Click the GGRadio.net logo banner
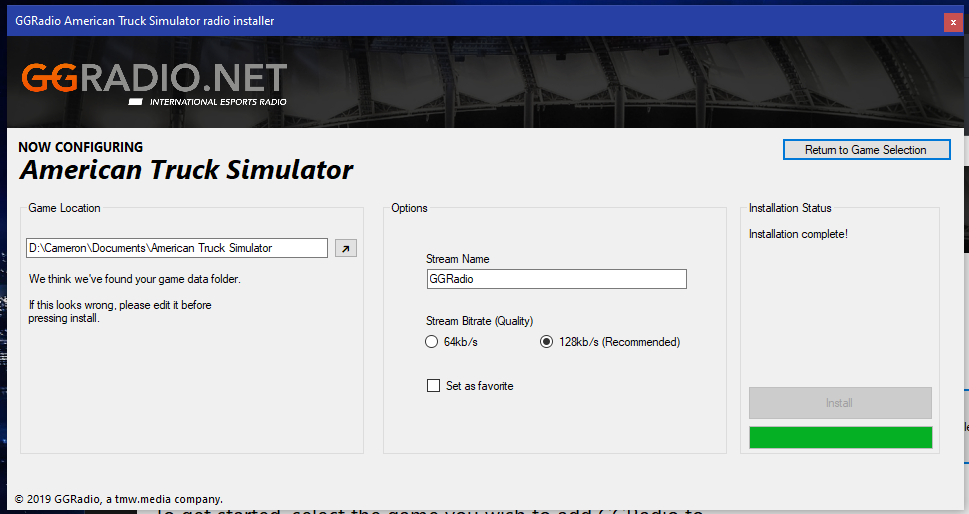Viewport: 969px width, 514px height. pyautogui.click(x=154, y=85)
